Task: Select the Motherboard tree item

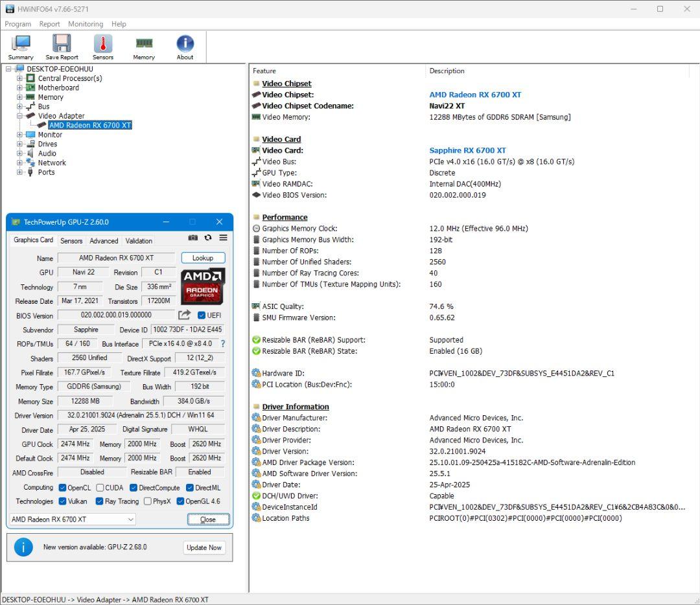Action: point(58,88)
